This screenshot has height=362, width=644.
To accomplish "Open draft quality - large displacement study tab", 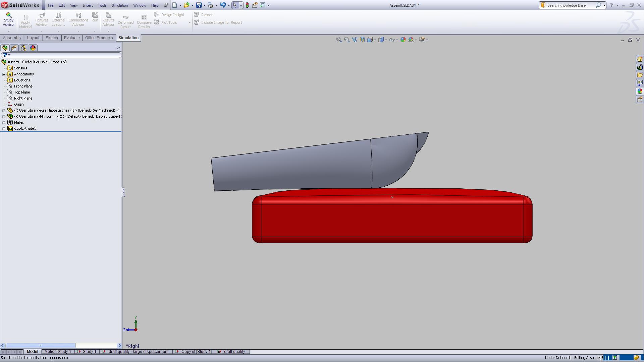I will coord(136,352).
